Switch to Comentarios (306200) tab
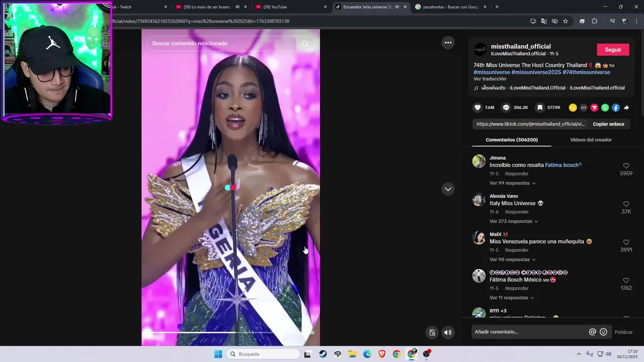Viewport: 644px width, 362px height. click(x=512, y=140)
